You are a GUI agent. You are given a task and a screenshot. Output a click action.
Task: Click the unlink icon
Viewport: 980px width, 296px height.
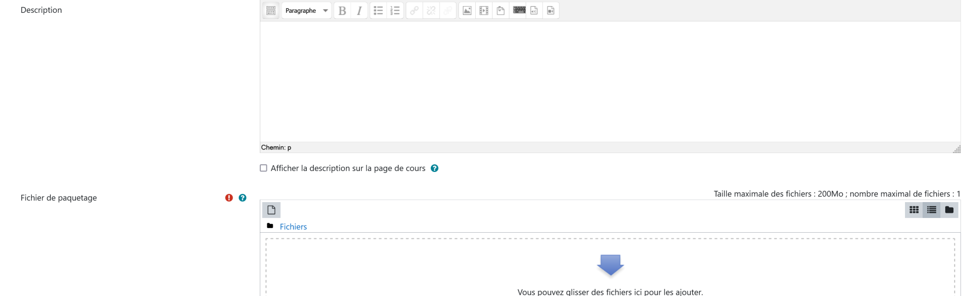[x=431, y=10]
